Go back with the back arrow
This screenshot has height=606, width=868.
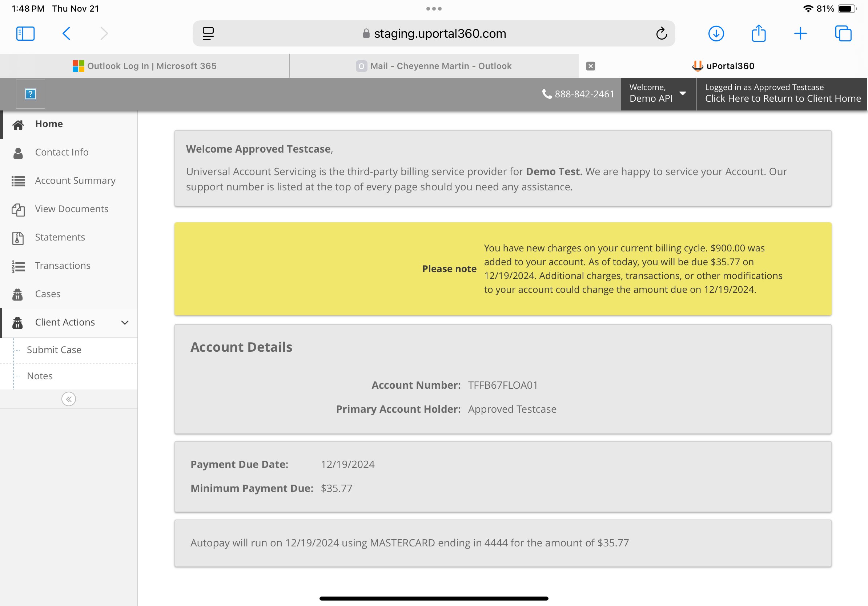pos(66,34)
